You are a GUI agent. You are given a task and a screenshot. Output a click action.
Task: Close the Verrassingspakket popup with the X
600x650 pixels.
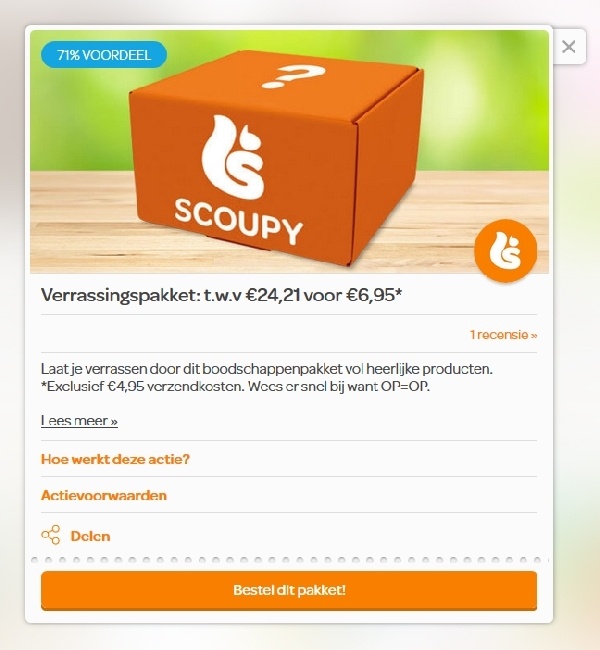coord(569,46)
